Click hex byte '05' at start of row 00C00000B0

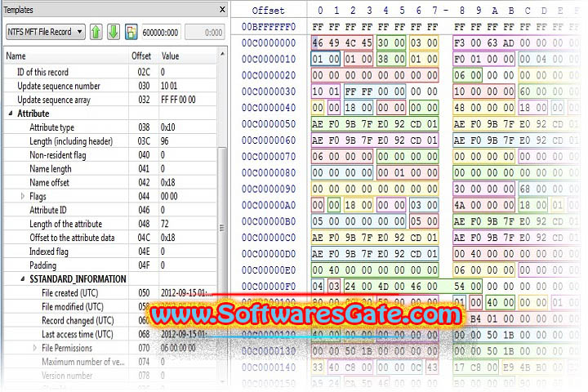click(318, 221)
